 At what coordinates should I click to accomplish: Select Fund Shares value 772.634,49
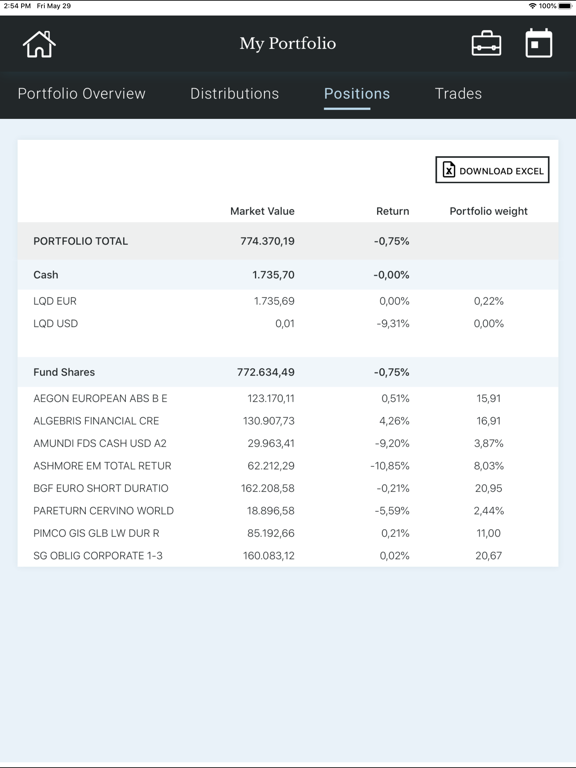click(266, 372)
